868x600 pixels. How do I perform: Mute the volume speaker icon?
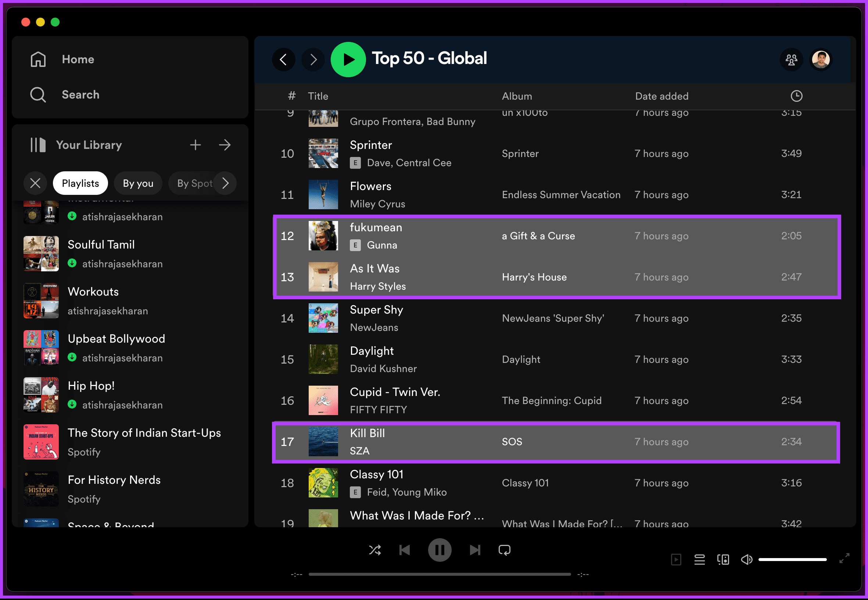[x=747, y=560]
